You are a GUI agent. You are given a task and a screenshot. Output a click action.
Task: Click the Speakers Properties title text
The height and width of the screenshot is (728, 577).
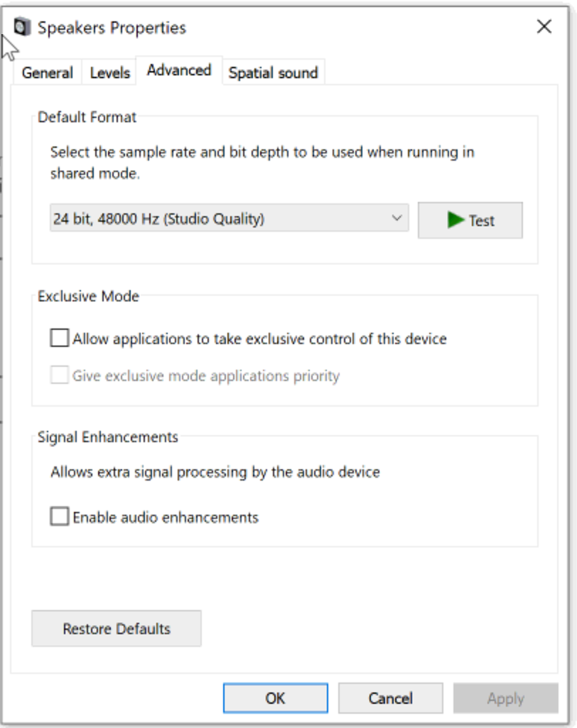(x=112, y=28)
